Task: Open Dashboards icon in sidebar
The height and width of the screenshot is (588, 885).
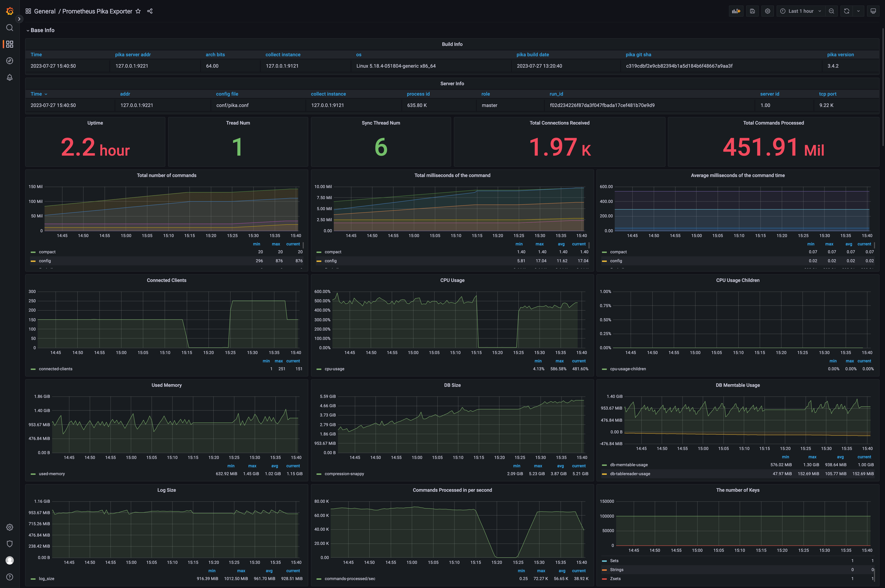Action: click(x=10, y=44)
